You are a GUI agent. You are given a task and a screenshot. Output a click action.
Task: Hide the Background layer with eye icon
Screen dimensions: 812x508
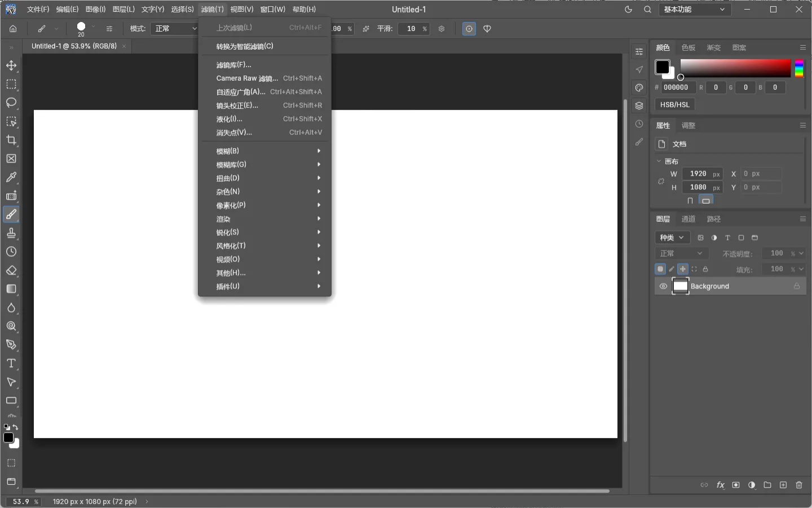pos(663,286)
